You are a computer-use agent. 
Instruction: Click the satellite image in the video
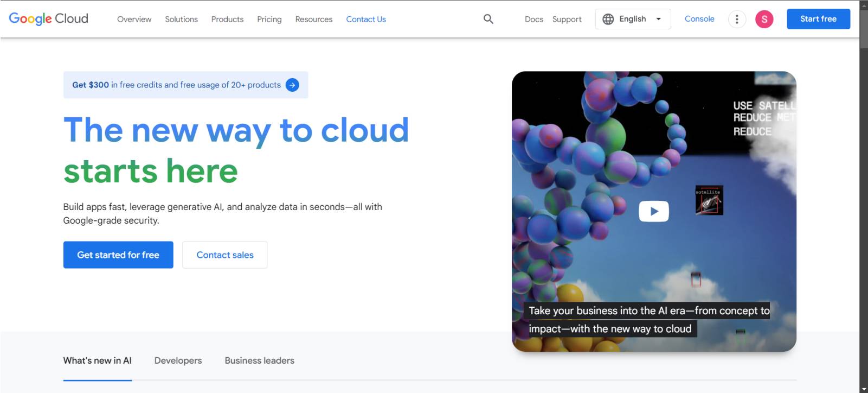coord(709,200)
